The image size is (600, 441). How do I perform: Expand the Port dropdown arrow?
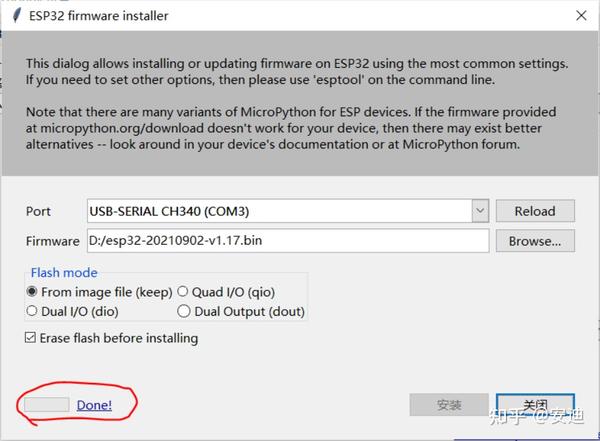(480, 211)
